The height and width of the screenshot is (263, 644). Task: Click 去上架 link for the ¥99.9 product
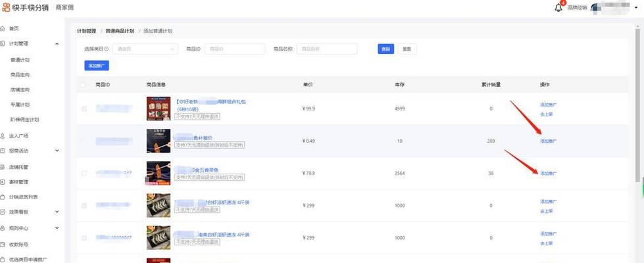[546, 114]
